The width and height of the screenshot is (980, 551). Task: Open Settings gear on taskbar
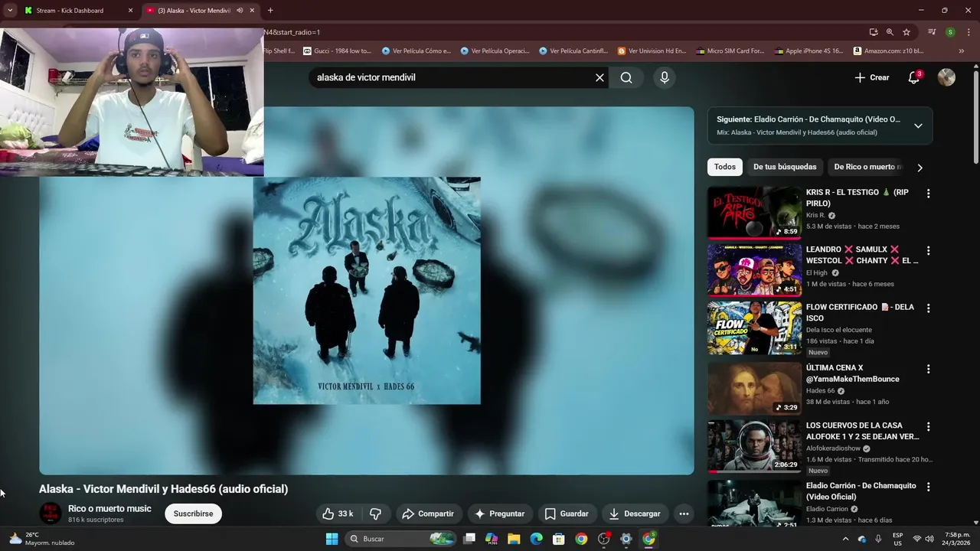[x=626, y=539]
